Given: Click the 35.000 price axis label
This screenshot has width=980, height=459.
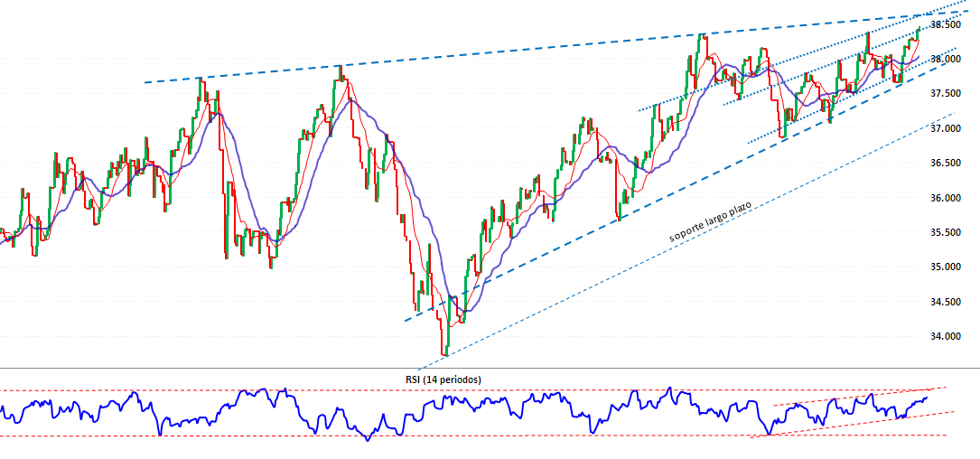Looking at the screenshot, I should (x=945, y=267).
